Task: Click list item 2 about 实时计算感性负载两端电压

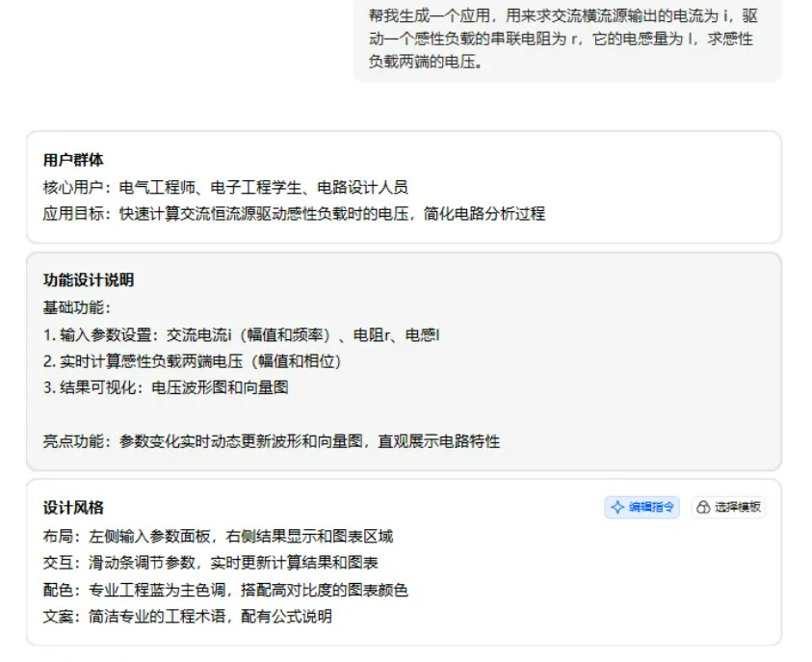Action: coord(192,361)
